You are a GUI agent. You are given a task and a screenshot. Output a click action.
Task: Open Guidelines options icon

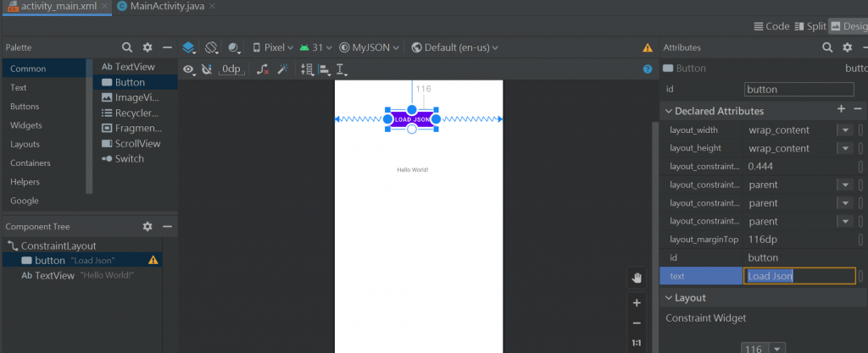click(x=342, y=69)
